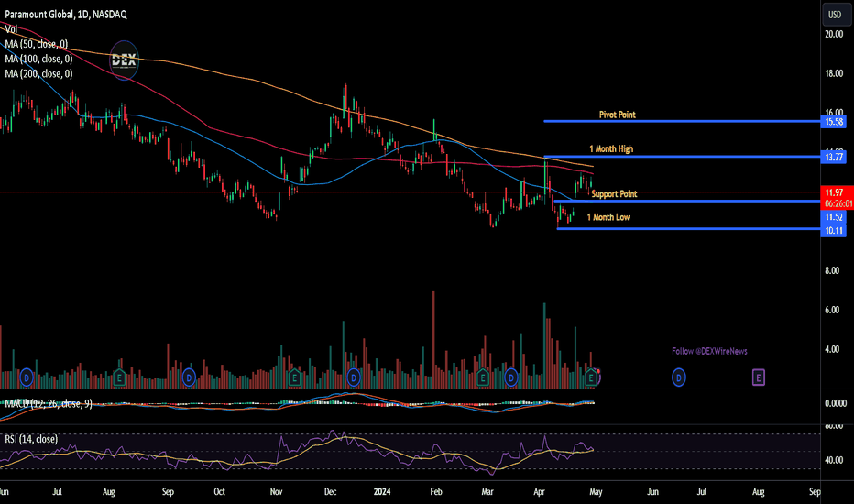Click the Mar label on the time axis
The height and width of the screenshot is (504, 854).
pos(487,491)
